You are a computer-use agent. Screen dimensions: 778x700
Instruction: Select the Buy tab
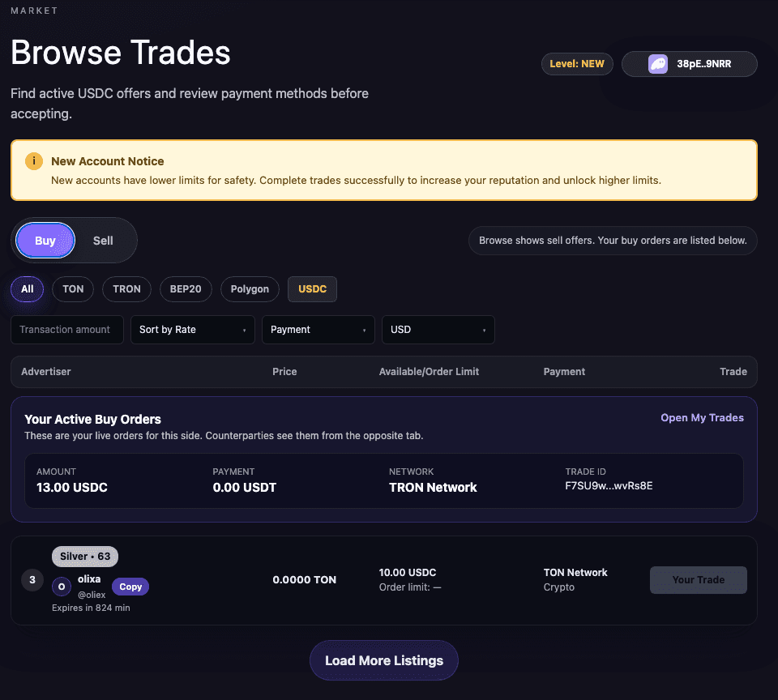tap(45, 241)
